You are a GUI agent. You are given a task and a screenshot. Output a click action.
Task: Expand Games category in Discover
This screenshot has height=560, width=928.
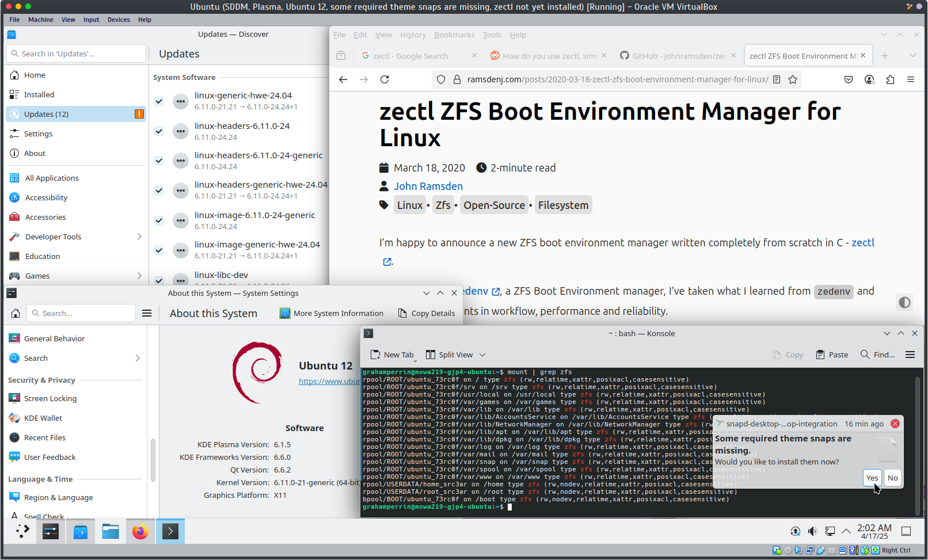(x=139, y=276)
